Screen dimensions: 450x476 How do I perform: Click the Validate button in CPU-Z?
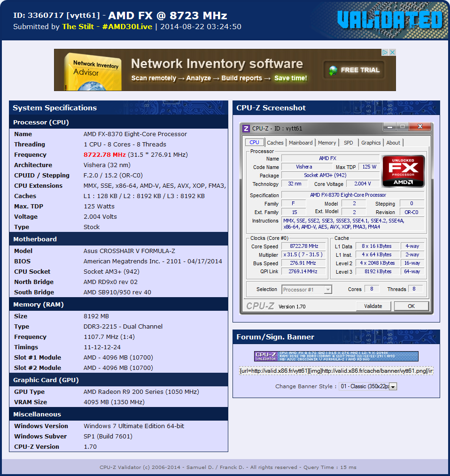tap(373, 306)
